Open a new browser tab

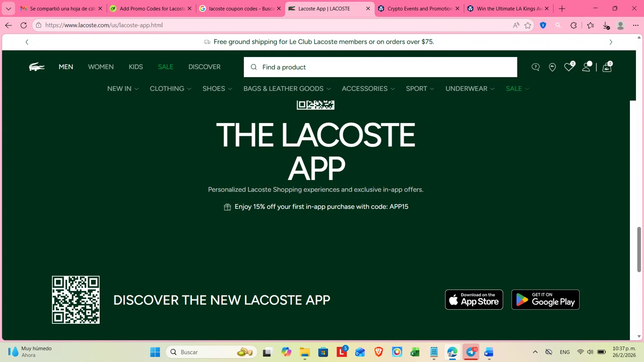click(x=562, y=9)
